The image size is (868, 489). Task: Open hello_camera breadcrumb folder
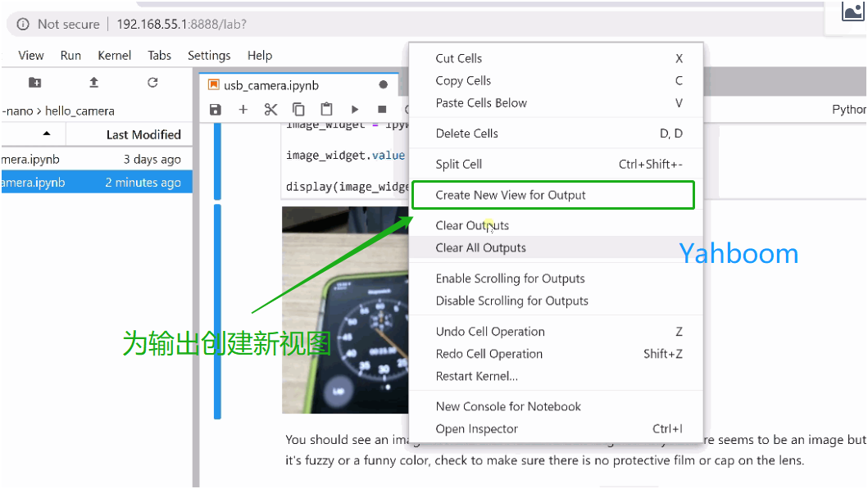[x=80, y=111]
